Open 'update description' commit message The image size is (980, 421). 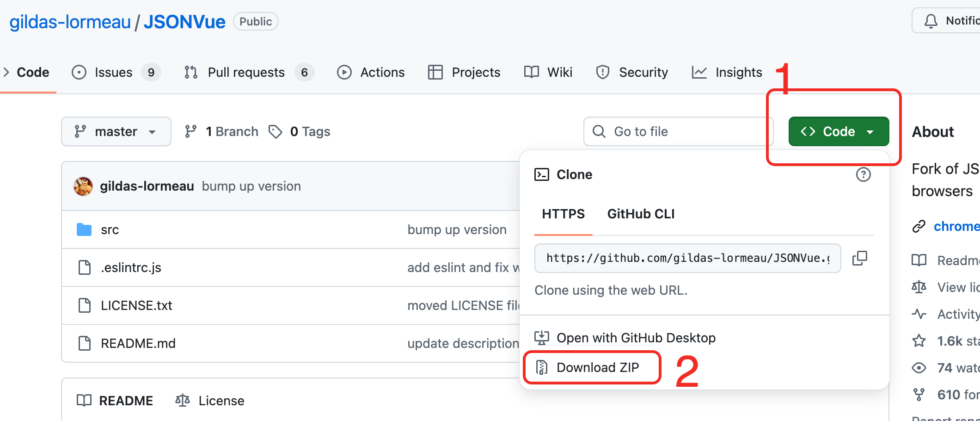pos(464,343)
